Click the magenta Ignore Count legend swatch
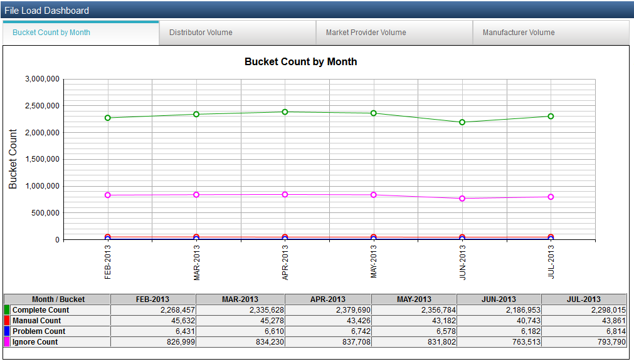634x364 pixels. 7,342
